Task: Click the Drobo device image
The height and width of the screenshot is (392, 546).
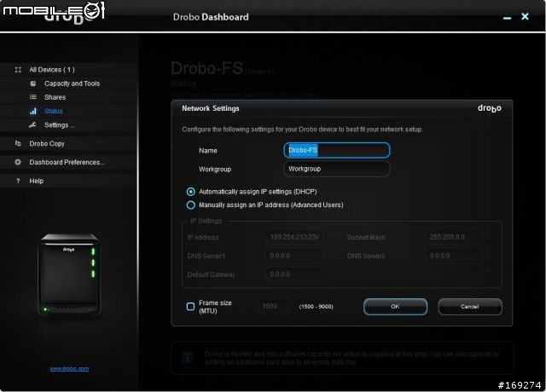Action: [69, 274]
